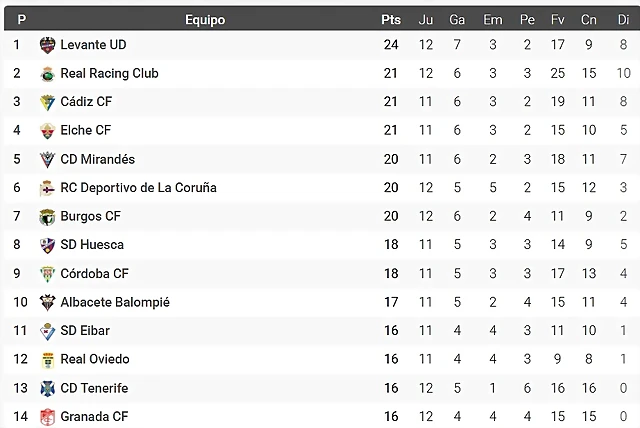Click the Elche CF crest icon
Screen dimensions: 640x428
(x=47, y=131)
